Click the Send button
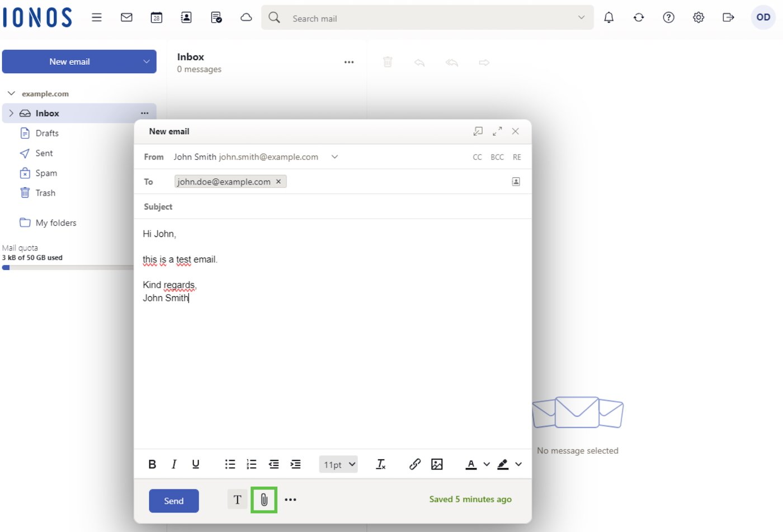The image size is (783, 532). pos(173,501)
